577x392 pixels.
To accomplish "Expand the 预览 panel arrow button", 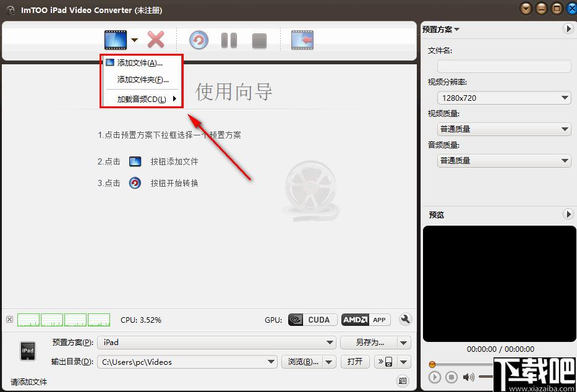I will [568, 214].
